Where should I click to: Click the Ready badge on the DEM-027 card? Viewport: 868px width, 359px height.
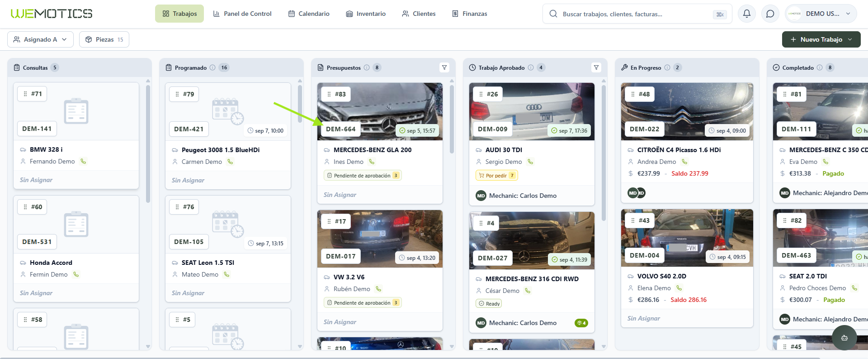tap(489, 304)
